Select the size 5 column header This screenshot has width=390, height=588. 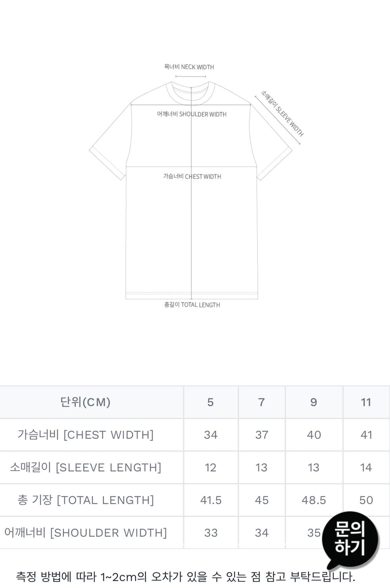(211, 402)
